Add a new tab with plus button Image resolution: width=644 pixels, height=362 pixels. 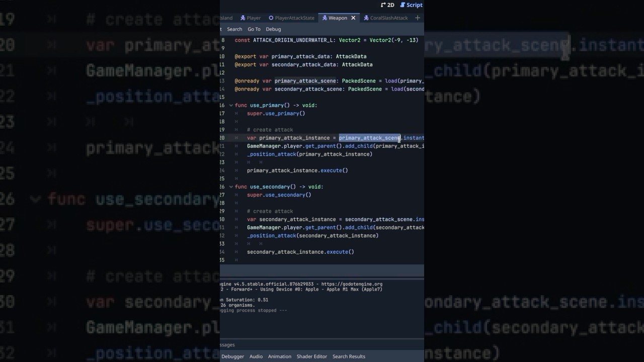click(417, 18)
